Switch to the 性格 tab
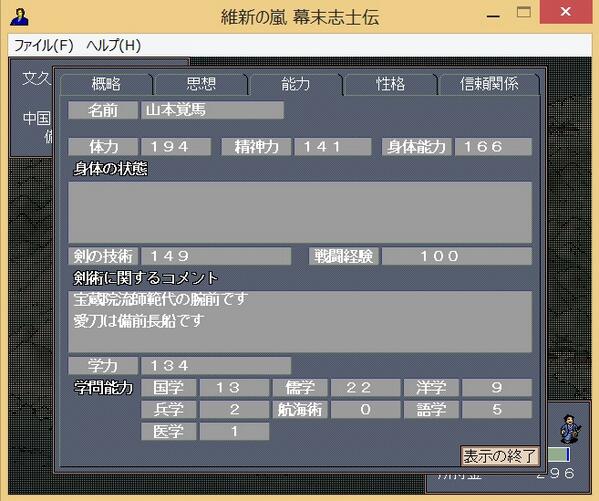Screen dimensions: 599x501 390,84
